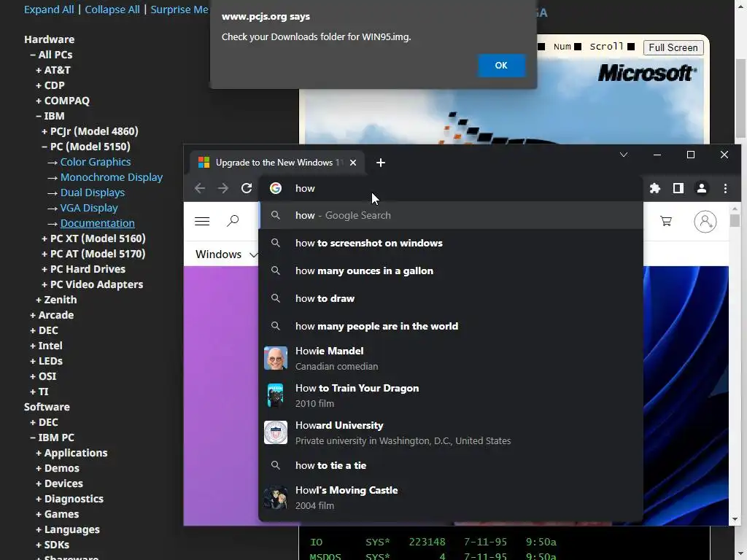747x560 pixels.
Task: Collapse the All PCs tree node
Action: [x=51, y=55]
